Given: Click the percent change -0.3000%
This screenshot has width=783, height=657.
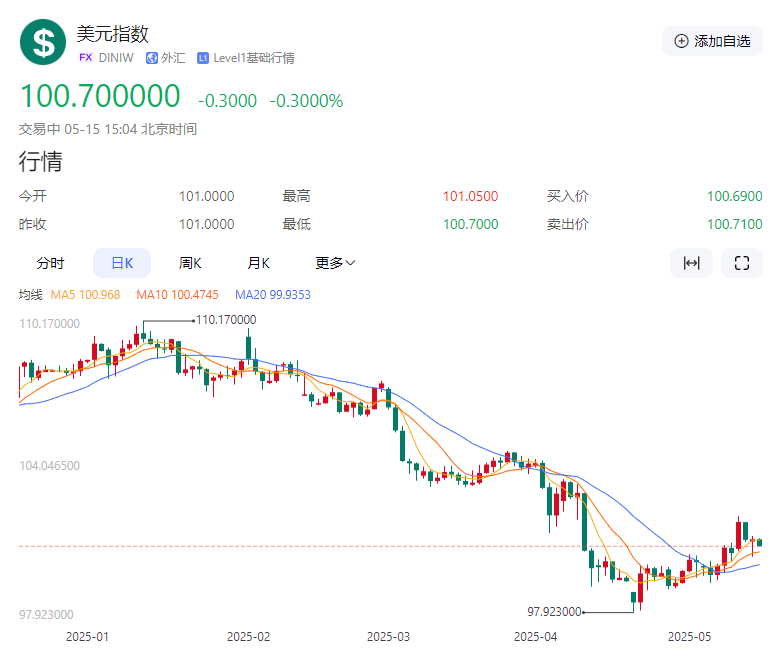Looking at the screenshot, I should click(x=306, y=101).
